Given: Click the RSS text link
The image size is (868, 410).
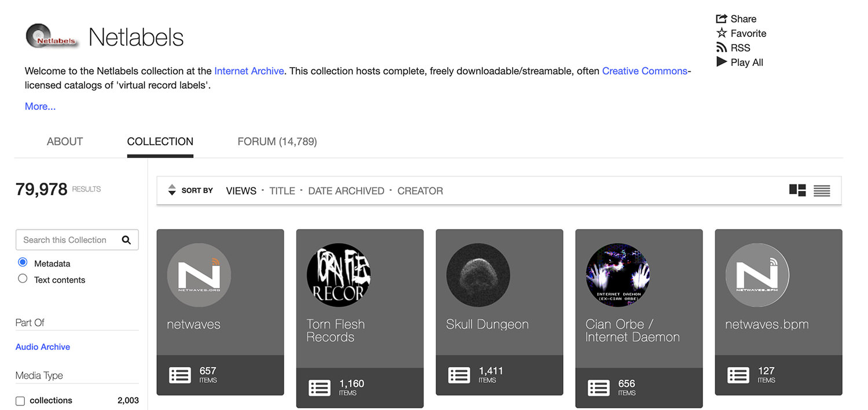Looking at the screenshot, I should click(x=741, y=48).
